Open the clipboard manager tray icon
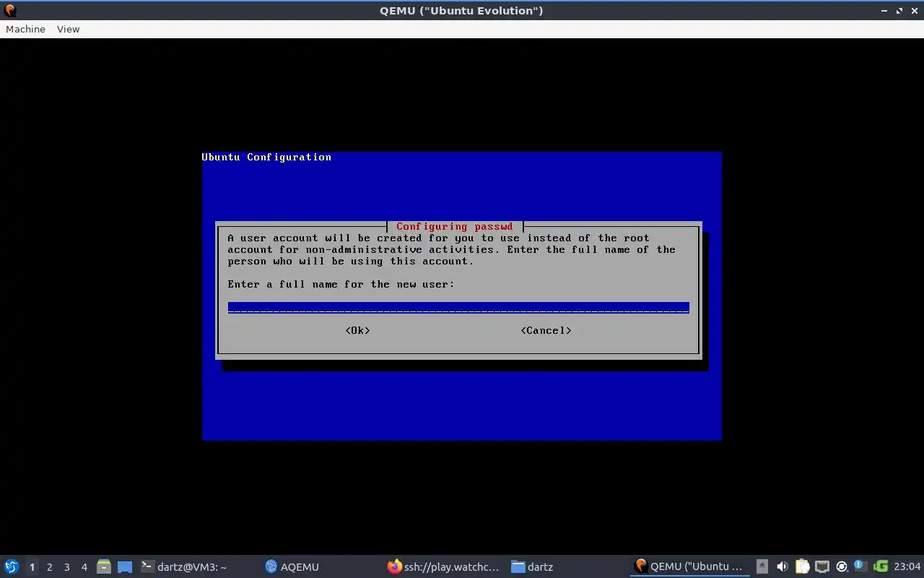The width and height of the screenshot is (924, 578). [x=802, y=566]
